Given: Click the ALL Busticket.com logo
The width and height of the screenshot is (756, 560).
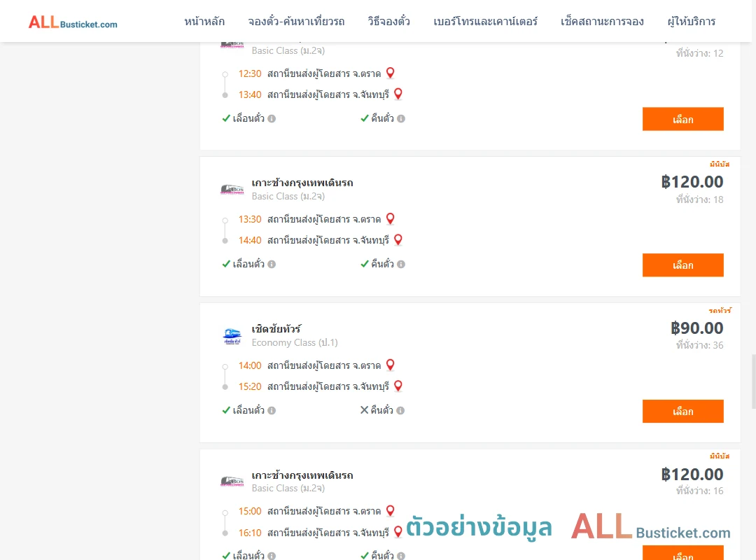Looking at the screenshot, I should coord(73,22).
